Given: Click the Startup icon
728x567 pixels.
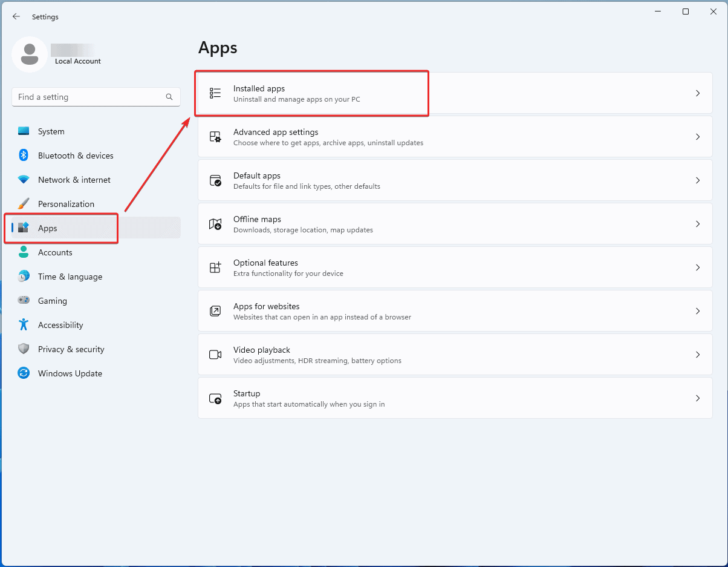Looking at the screenshot, I should click(x=215, y=398).
